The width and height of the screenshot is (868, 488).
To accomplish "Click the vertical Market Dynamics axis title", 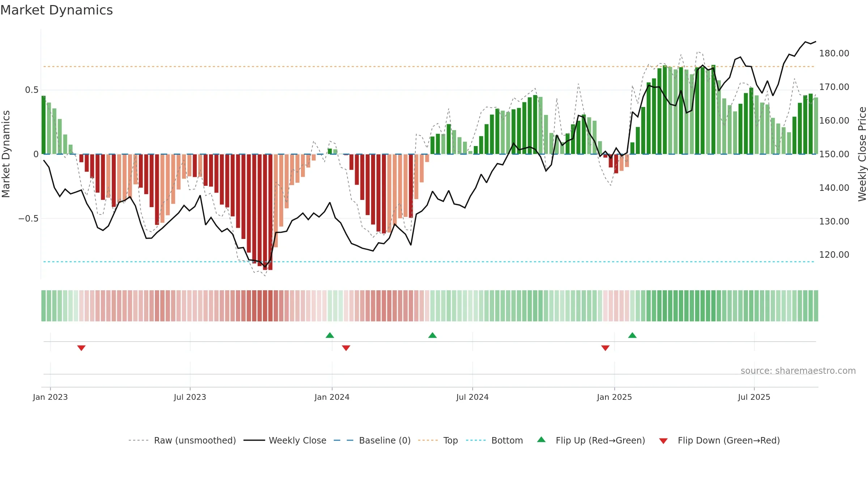I will coord(6,154).
